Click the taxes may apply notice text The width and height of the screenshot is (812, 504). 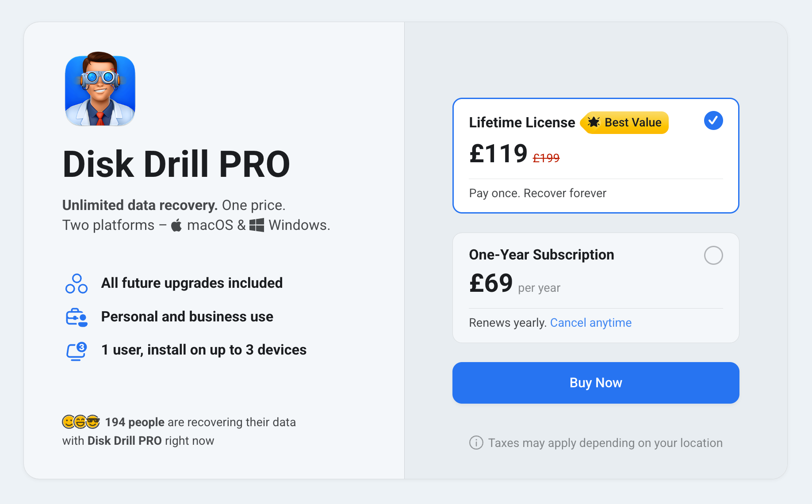click(x=605, y=443)
